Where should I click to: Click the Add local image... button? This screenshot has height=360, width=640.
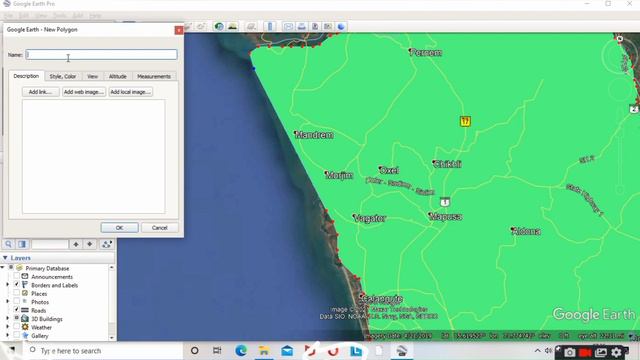coord(130,92)
